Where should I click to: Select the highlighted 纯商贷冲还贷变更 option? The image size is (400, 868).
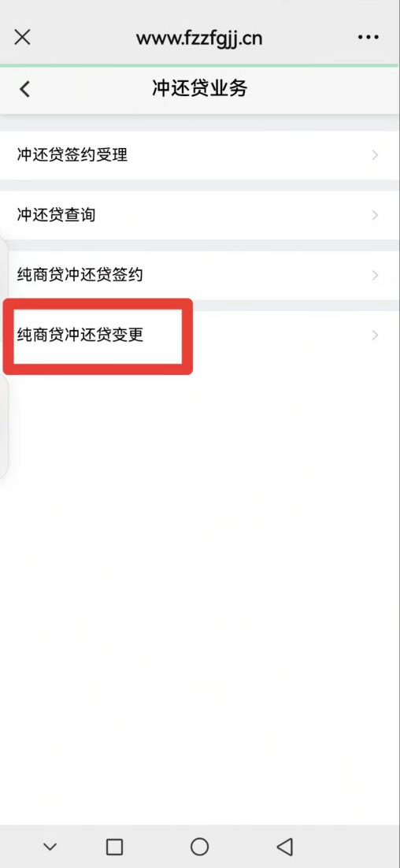[200, 335]
